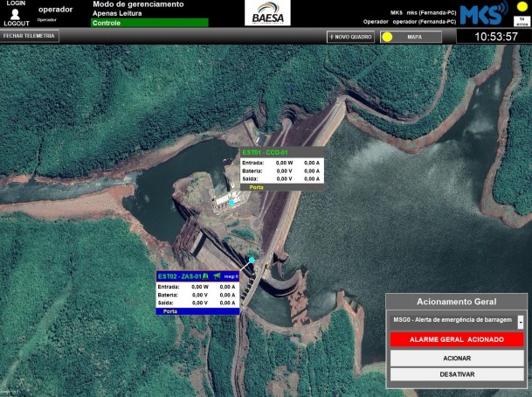
Task: Click the yellow status light at top right
Action: [x=522, y=7]
